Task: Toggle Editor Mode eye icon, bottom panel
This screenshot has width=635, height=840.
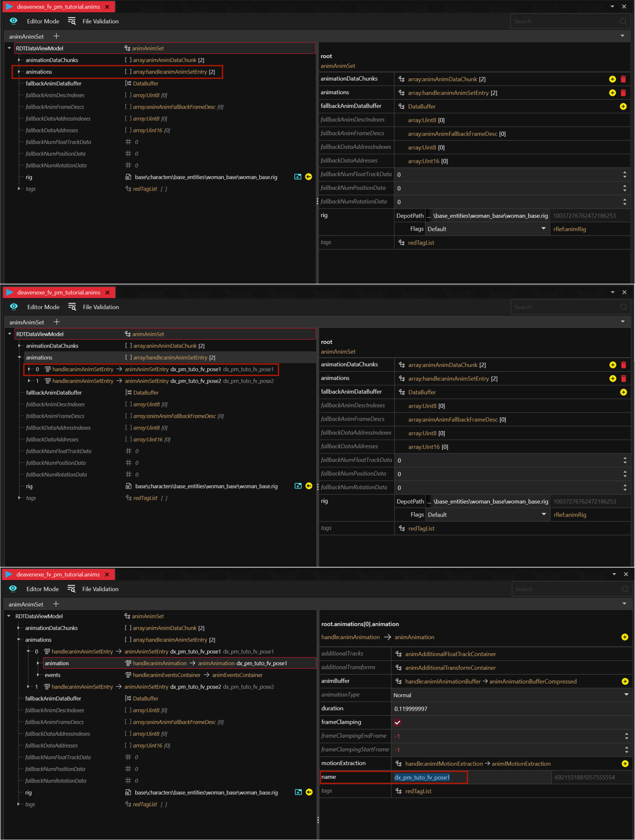Action: pos(13,589)
